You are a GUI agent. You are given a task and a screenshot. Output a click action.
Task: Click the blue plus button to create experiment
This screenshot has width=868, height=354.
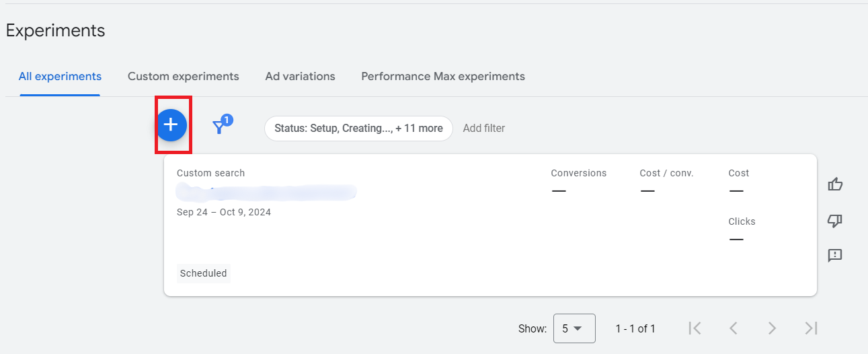[171, 125]
